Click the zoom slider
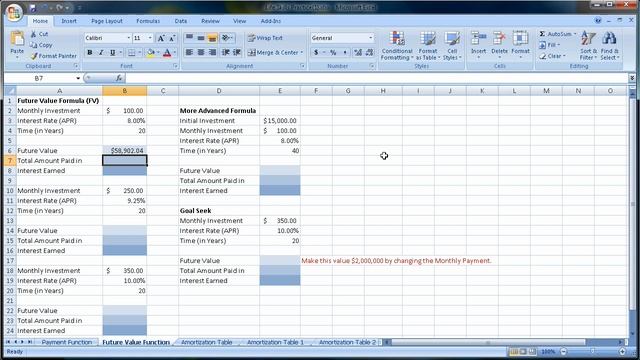Screen dimensions: 640x360 point(593,351)
